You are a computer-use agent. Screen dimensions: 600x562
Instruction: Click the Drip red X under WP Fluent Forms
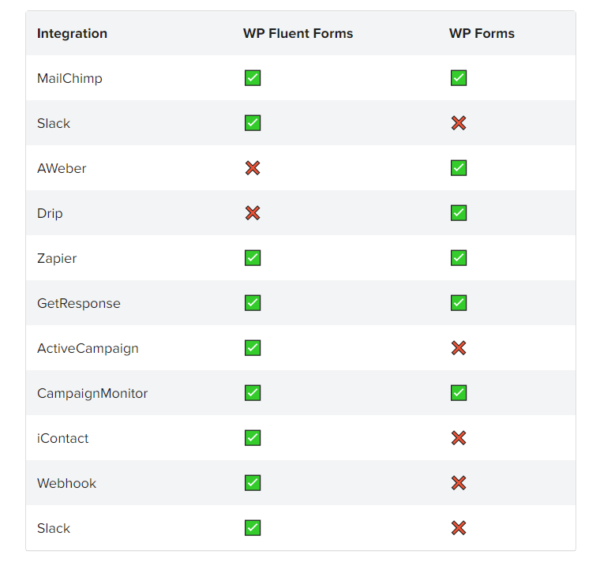253,213
